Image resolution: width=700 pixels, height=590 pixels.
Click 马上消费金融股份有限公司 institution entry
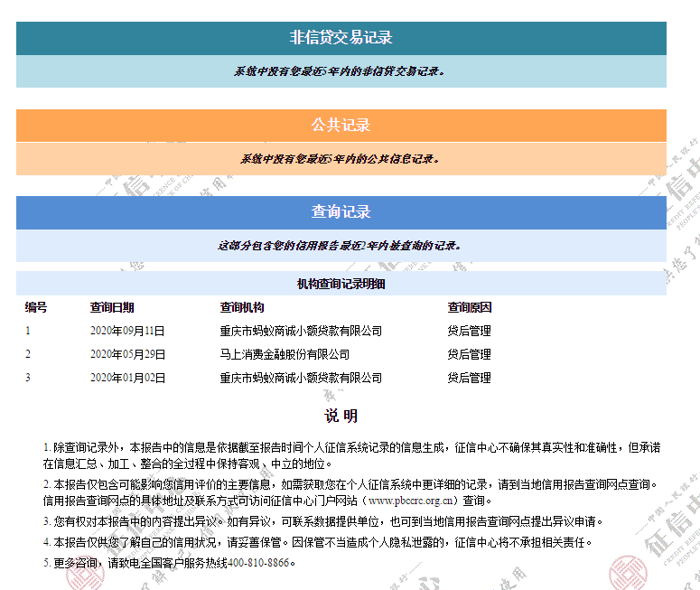point(285,354)
